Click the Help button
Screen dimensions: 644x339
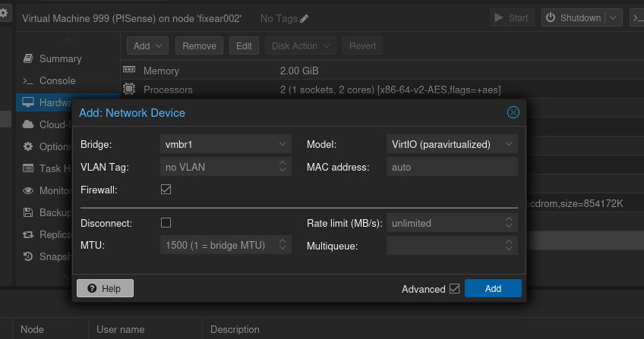coord(105,289)
